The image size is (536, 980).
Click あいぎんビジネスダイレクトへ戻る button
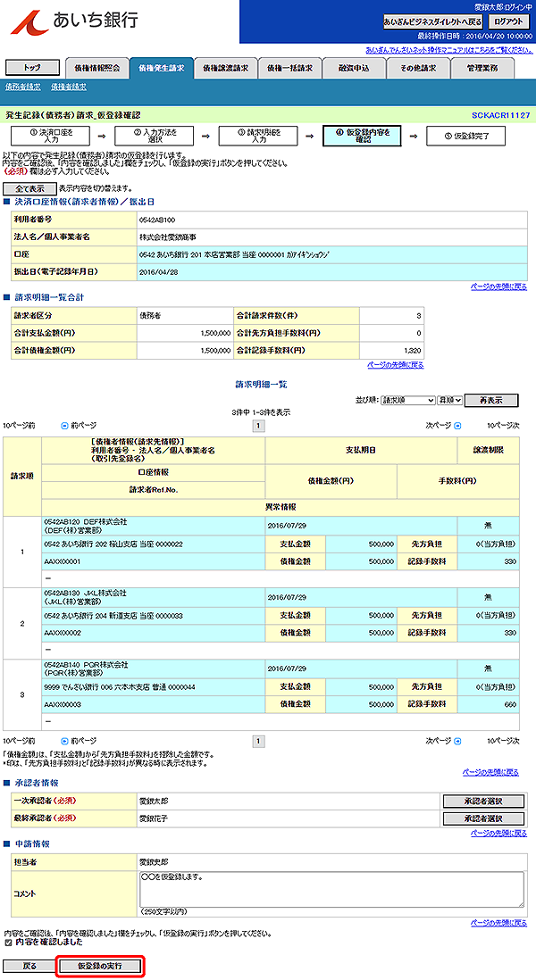pyautogui.click(x=432, y=22)
